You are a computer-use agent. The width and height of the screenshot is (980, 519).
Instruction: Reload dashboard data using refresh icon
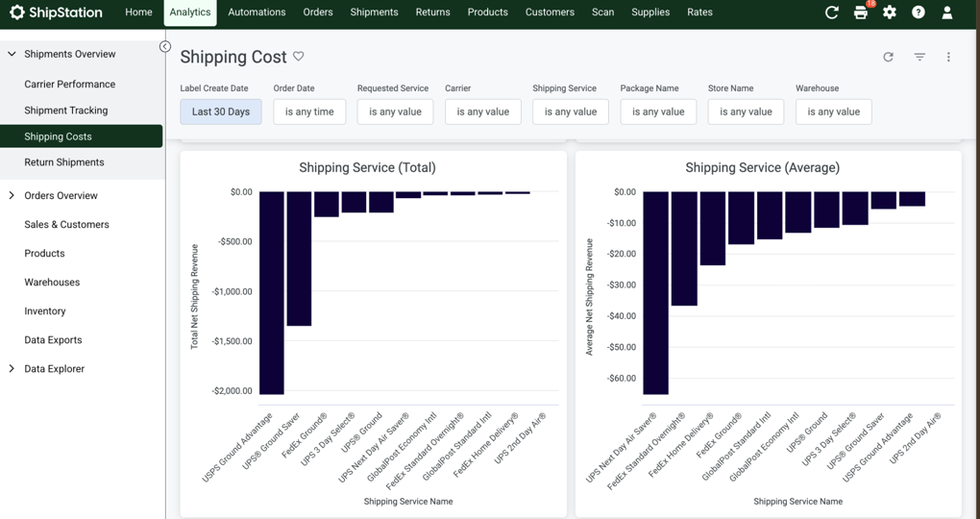[x=888, y=57]
